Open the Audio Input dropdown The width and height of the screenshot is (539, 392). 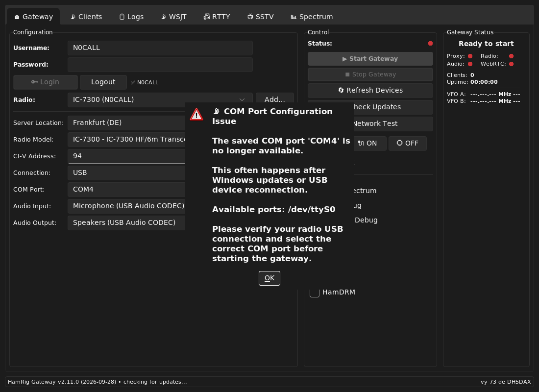click(126, 206)
